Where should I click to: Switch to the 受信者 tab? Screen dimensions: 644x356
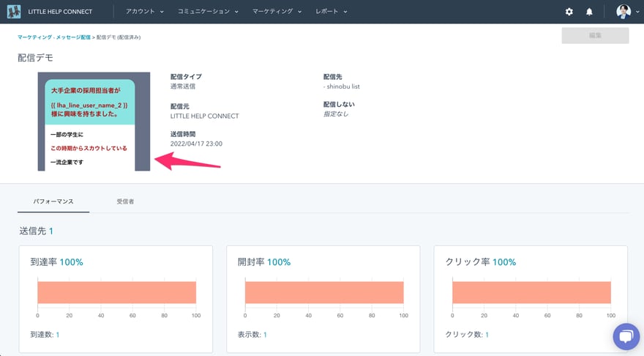click(125, 201)
